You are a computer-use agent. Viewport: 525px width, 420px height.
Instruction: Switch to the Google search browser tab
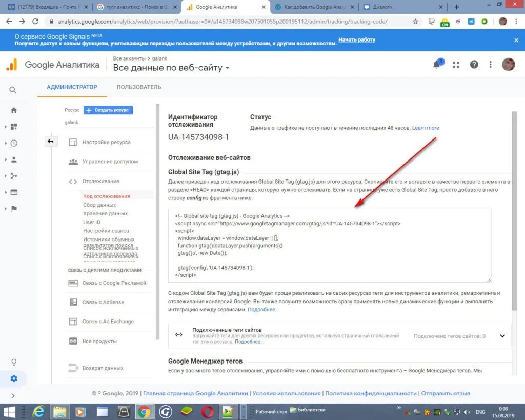click(136, 7)
